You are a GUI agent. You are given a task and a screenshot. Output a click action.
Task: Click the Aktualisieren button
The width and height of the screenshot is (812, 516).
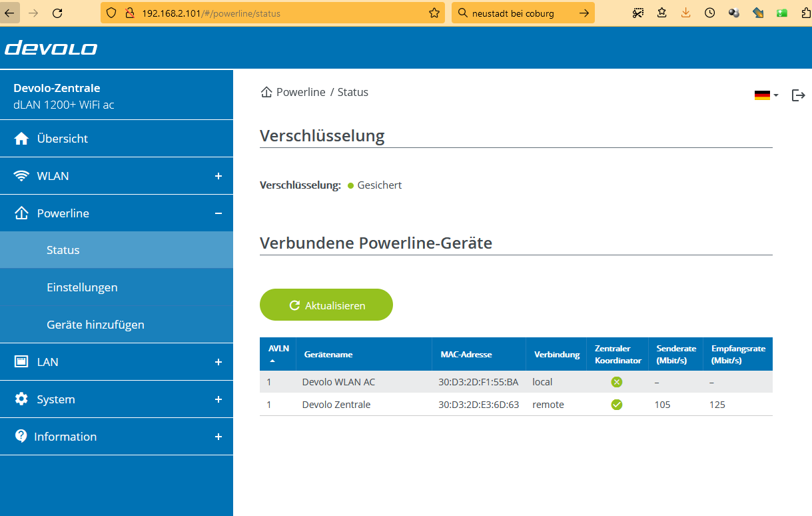(326, 305)
